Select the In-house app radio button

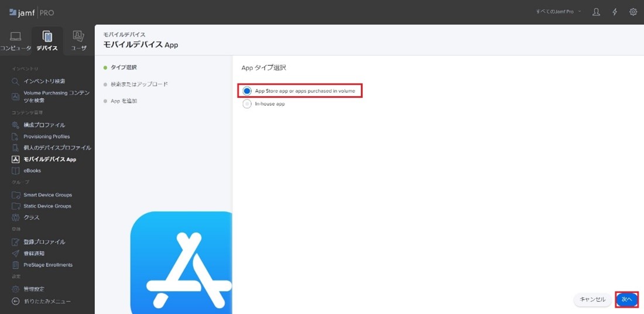(247, 104)
